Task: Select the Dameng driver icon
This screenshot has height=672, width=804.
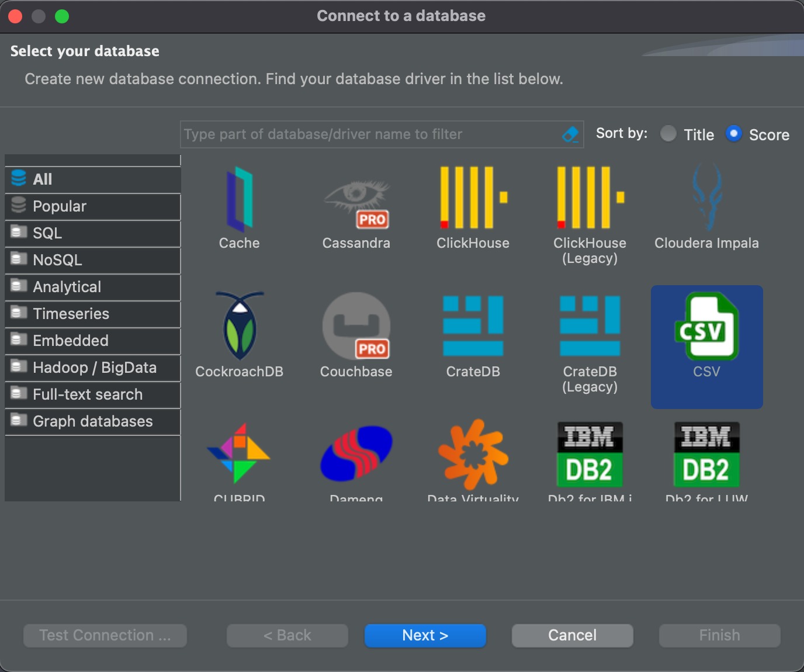Action: (356, 453)
